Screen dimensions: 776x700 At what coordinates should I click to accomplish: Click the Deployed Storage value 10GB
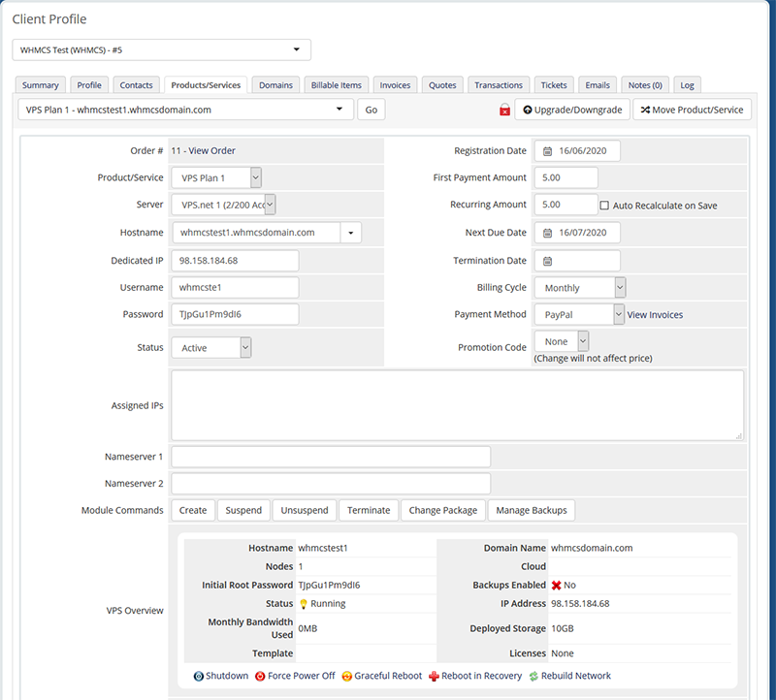tap(563, 629)
